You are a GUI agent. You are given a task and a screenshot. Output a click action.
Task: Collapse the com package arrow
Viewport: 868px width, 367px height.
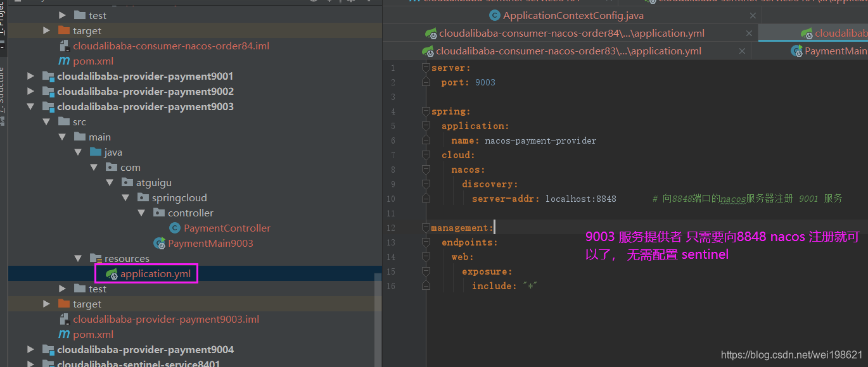94,168
